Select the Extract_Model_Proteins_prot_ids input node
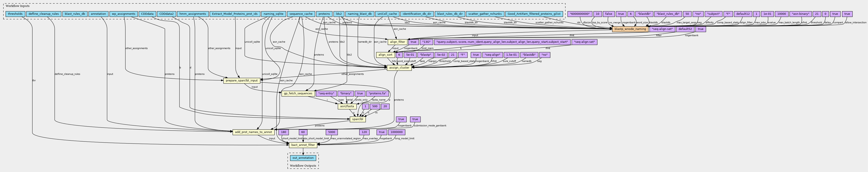The height and width of the screenshot is (172, 868). (234, 14)
